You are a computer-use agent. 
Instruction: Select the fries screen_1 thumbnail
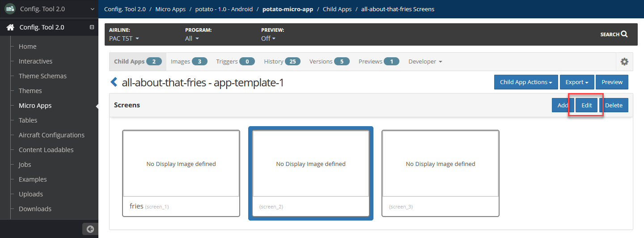tap(181, 173)
